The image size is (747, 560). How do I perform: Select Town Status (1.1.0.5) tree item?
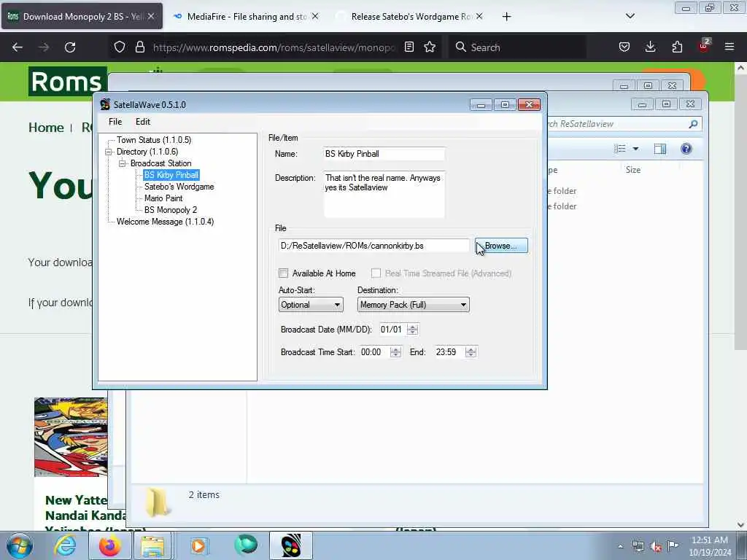[154, 140]
